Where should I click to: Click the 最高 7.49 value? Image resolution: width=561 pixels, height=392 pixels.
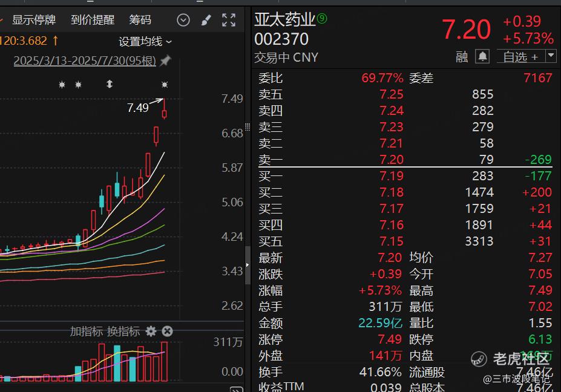point(540,290)
